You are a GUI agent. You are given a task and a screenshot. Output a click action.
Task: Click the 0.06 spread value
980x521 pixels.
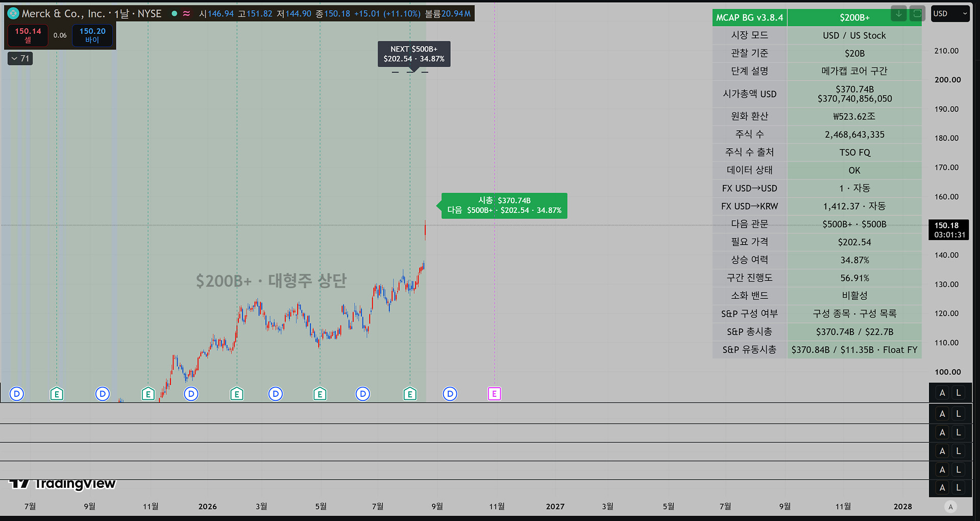(x=60, y=35)
